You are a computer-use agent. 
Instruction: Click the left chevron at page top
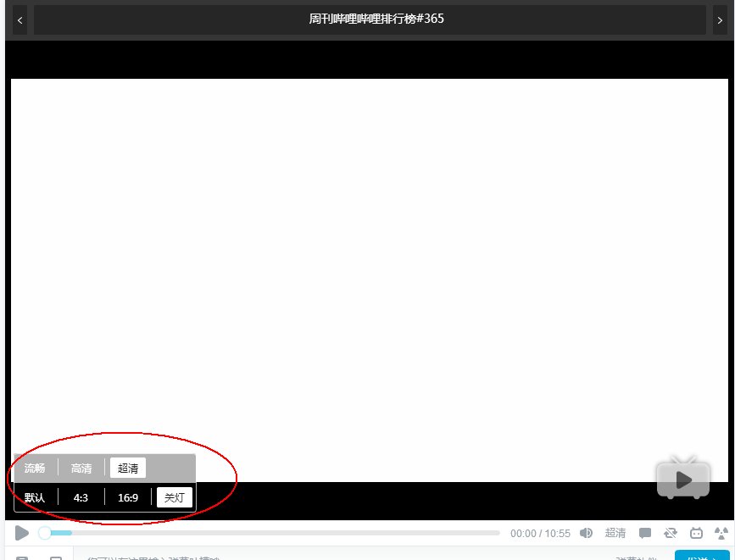point(19,19)
